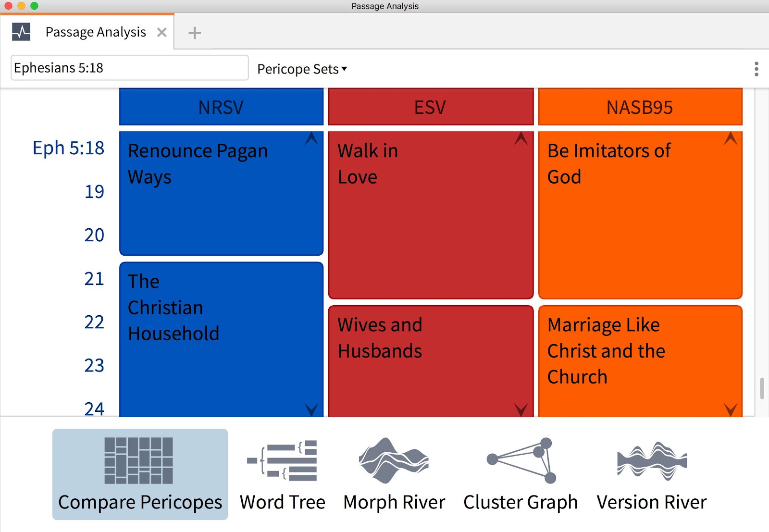The image size is (769, 532).
Task: Switch to the Morph River visualization
Action: [393, 476]
